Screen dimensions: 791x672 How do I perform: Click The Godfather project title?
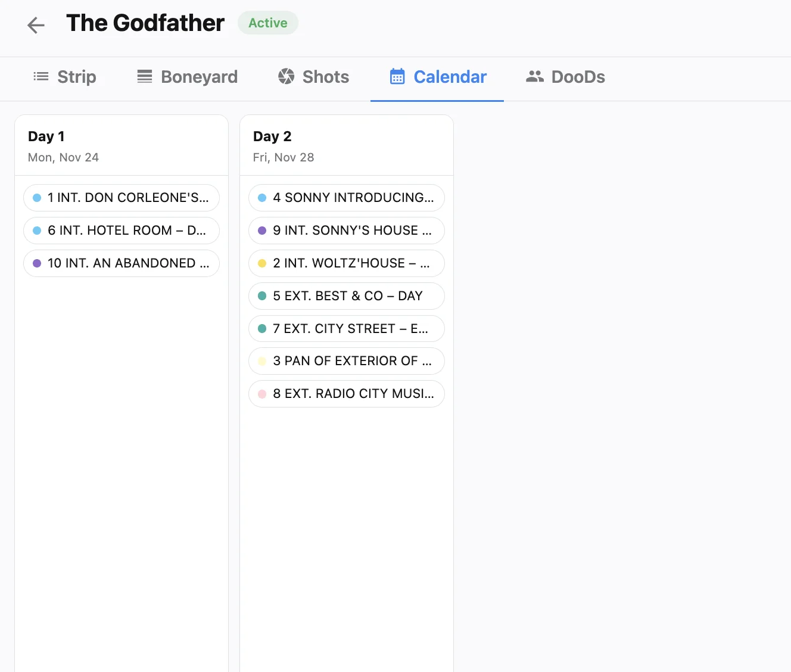145,23
